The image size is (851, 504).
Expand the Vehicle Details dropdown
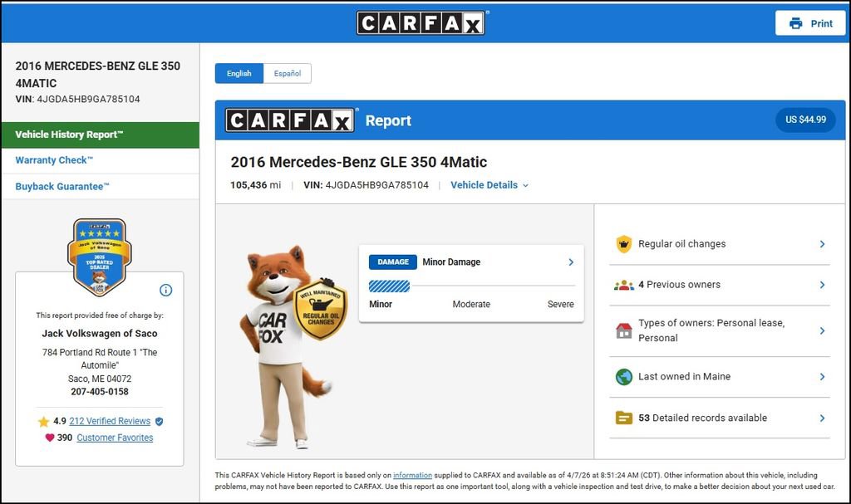click(489, 185)
